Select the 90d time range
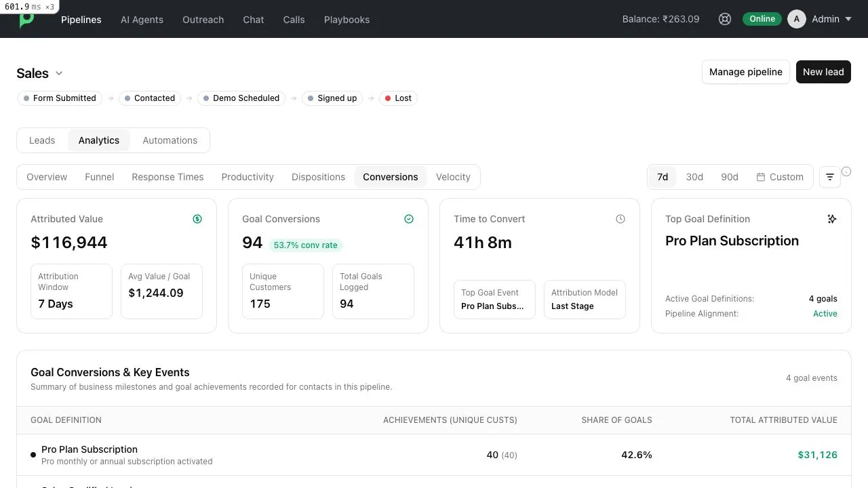 pyautogui.click(x=730, y=177)
